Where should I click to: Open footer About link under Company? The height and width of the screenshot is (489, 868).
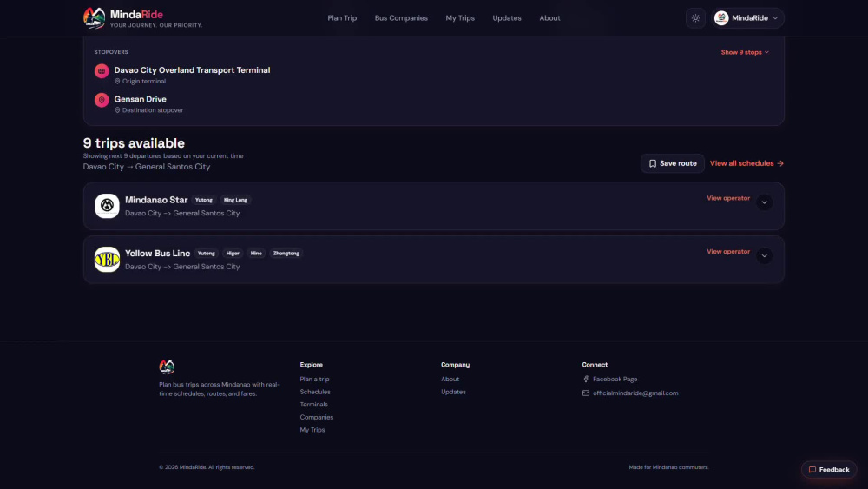point(450,380)
